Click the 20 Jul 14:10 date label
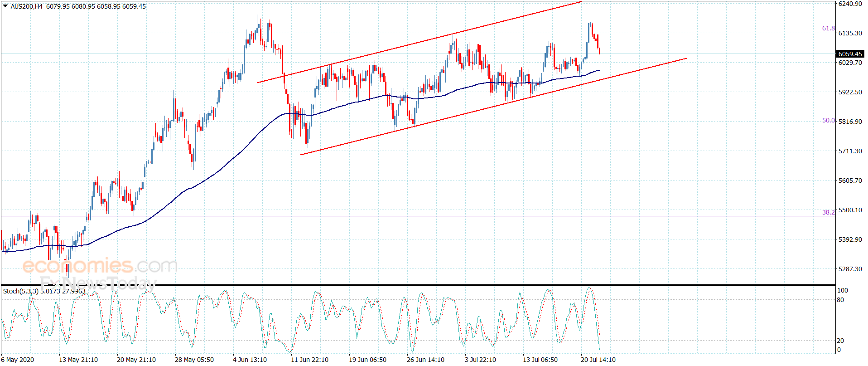Image resolution: width=868 pixels, height=366 pixels. (598, 360)
